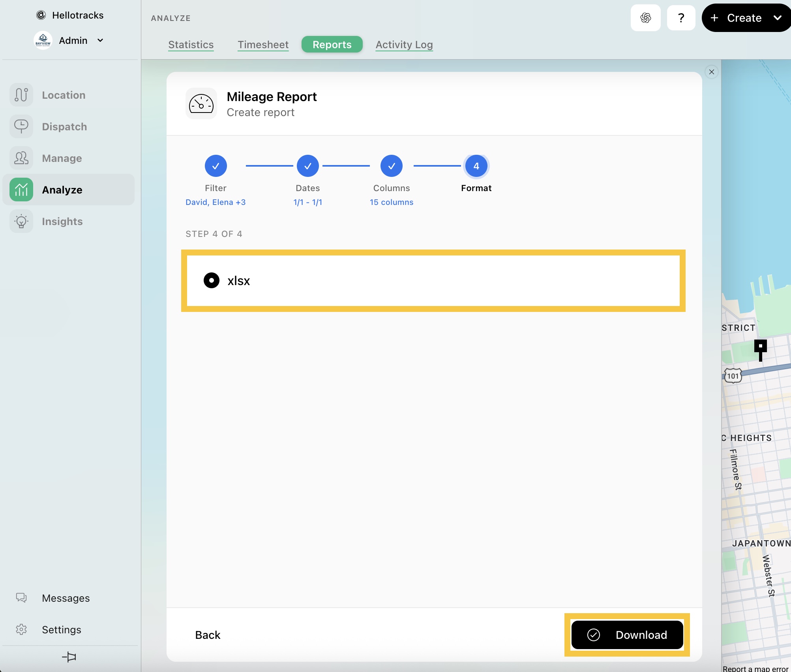
Task: Close the Mileage Report panel
Action: pyautogui.click(x=711, y=72)
